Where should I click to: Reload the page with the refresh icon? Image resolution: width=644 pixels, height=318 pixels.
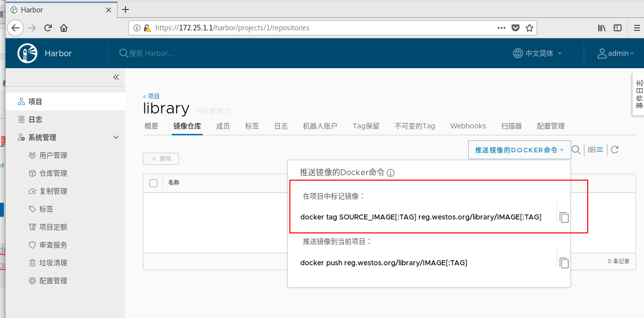pos(48,28)
